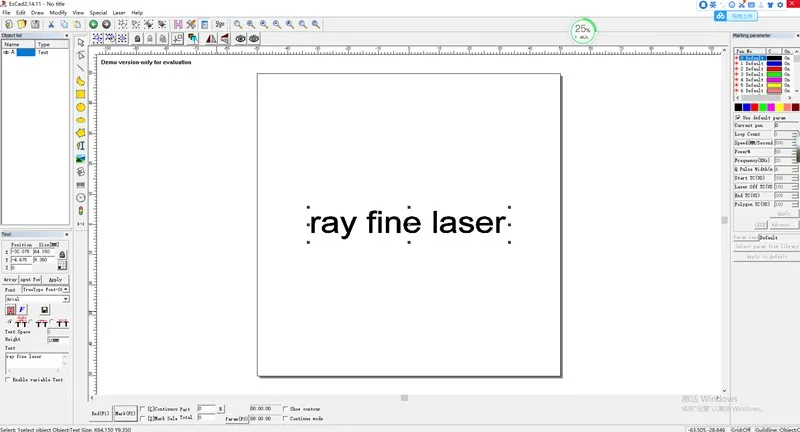
Task: Open the Modify menu
Action: coord(58,13)
